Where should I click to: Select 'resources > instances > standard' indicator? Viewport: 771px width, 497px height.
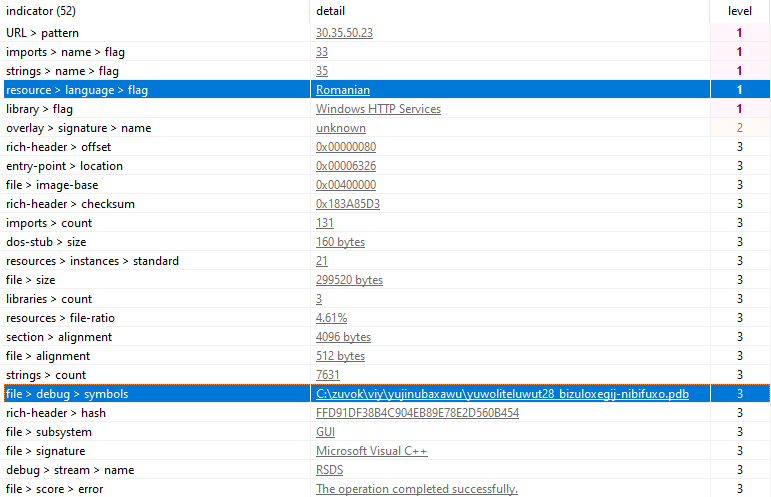click(92, 261)
